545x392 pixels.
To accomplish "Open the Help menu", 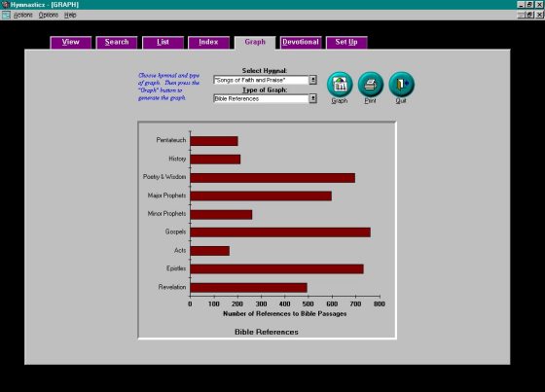I will pyautogui.click(x=70, y=15).
